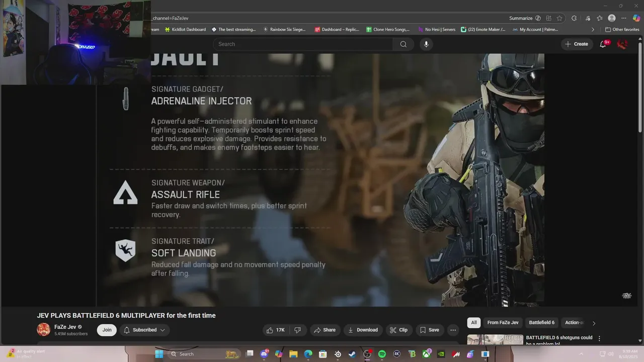Dislike the video with thumbs down
Viewport: 644px width, 362px height.
pyautogui.click(x=297, y=330)
